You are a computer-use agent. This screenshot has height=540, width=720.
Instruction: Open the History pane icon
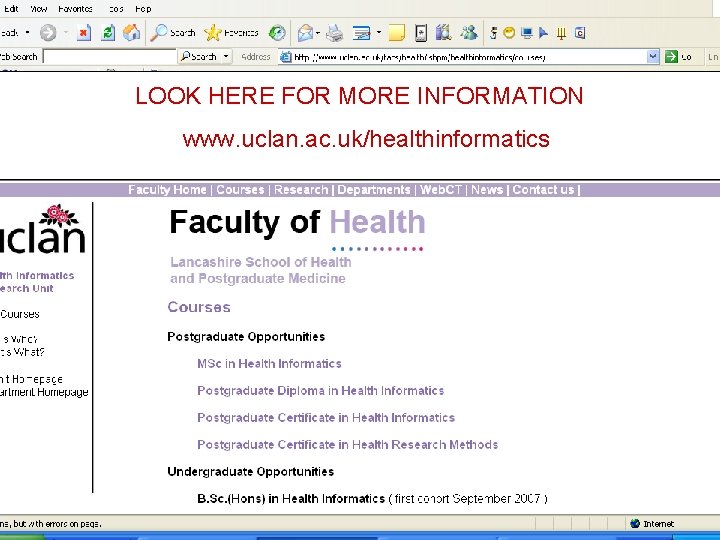277,33
